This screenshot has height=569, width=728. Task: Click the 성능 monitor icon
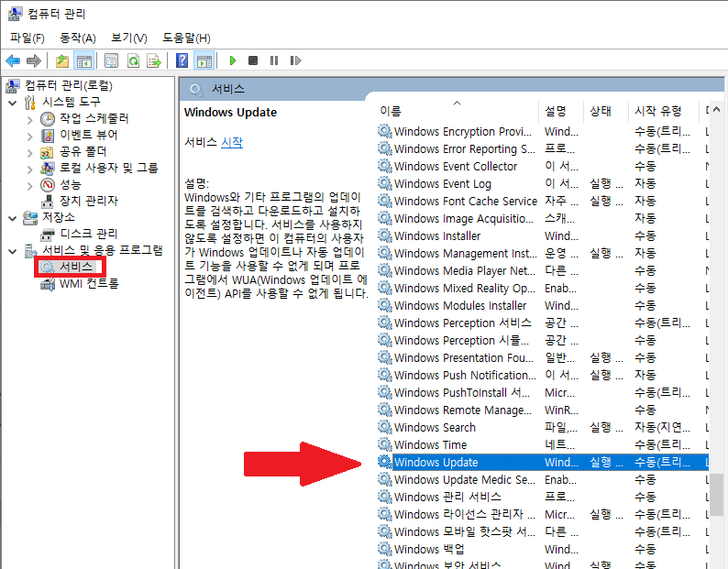click(48, 185)
